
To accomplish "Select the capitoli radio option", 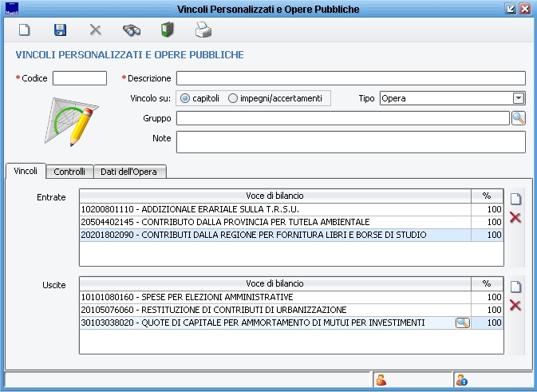I will (185, 98).
